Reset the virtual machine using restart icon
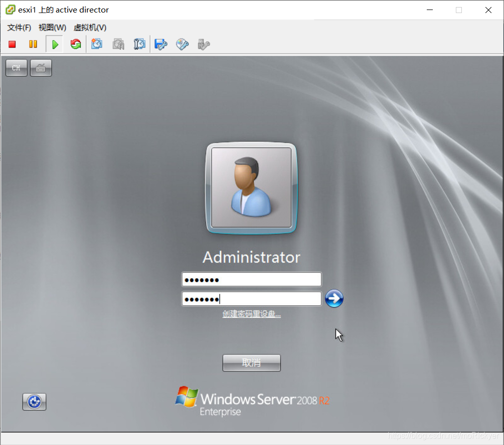The image size is (504, 445). pyautogui.click(x=76, y=44)
